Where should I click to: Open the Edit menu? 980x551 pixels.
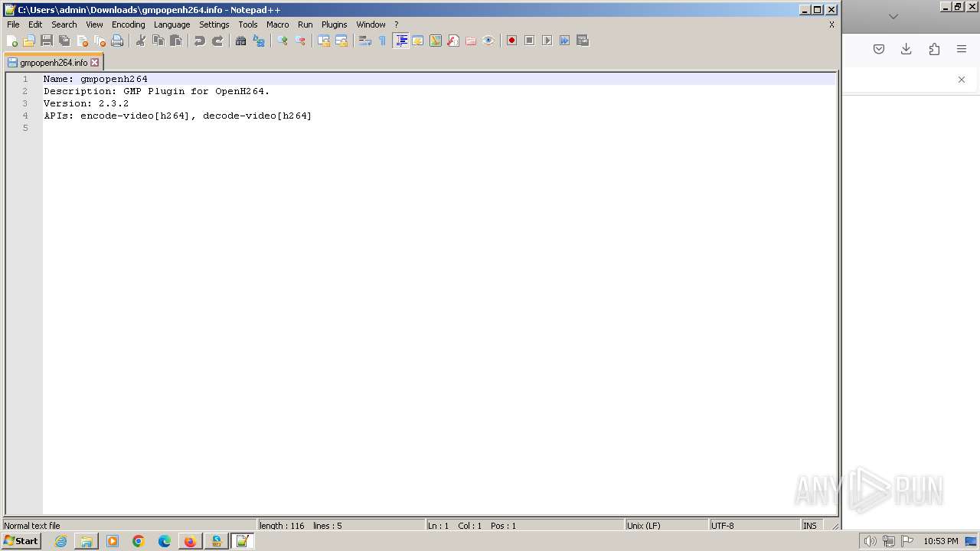point(35,24)
